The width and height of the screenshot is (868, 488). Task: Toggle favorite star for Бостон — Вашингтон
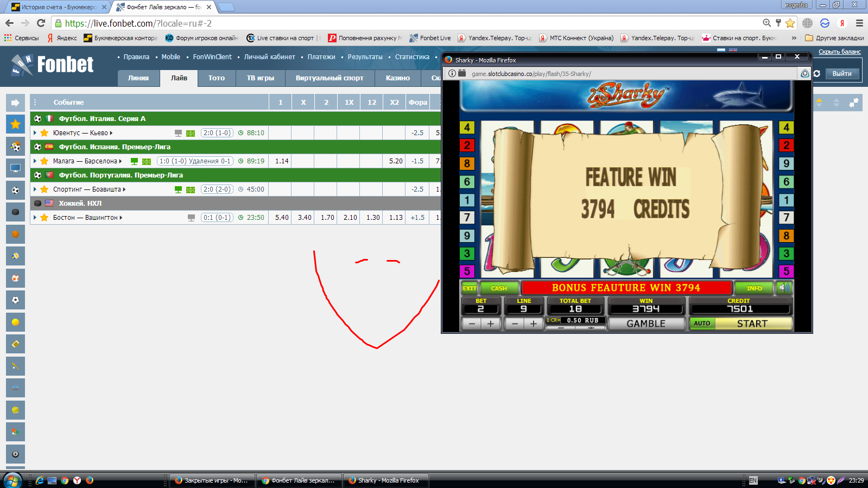point(45,218)
